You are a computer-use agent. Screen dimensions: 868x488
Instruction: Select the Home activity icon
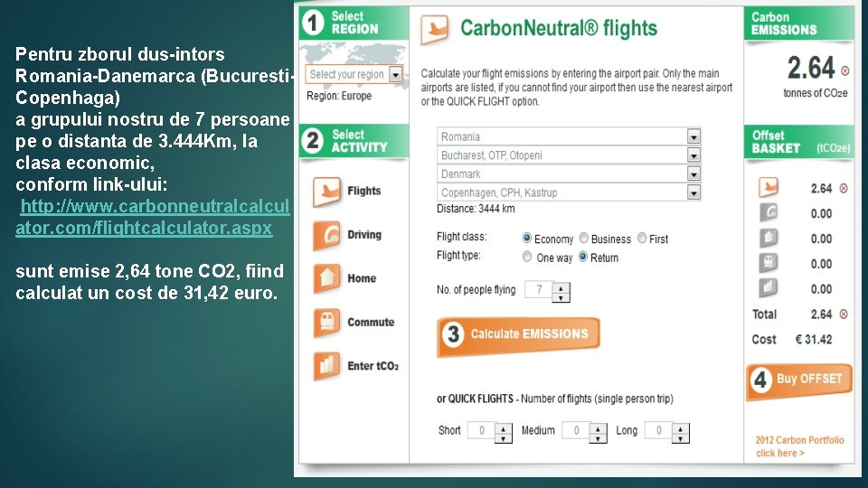326,278
